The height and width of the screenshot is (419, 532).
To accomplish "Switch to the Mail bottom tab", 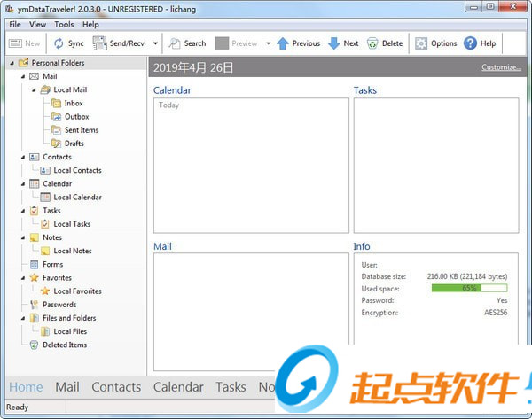I will pos(67,387).
